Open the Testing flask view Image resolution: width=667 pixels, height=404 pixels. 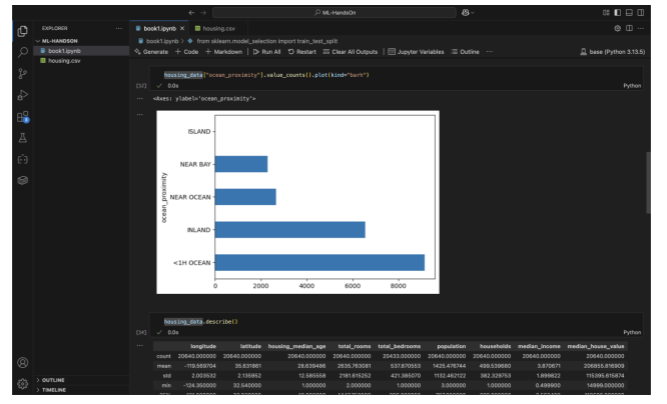click(23, 138)
